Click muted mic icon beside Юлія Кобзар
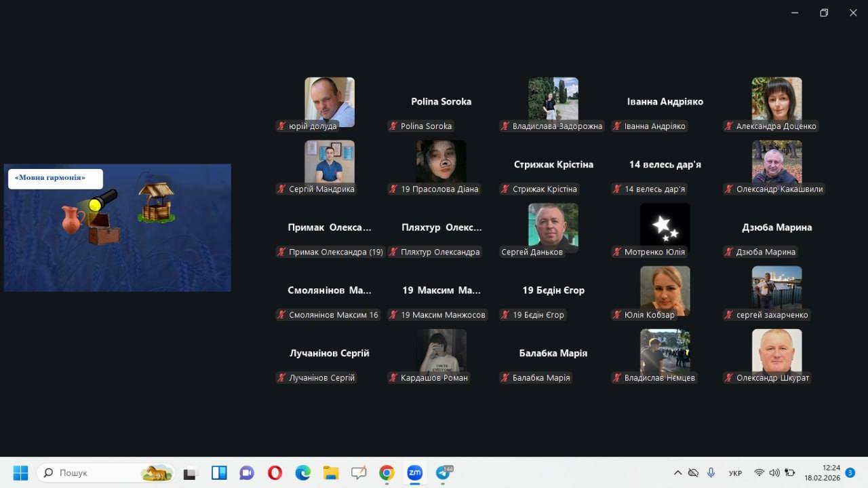 [x=617, y=315]
